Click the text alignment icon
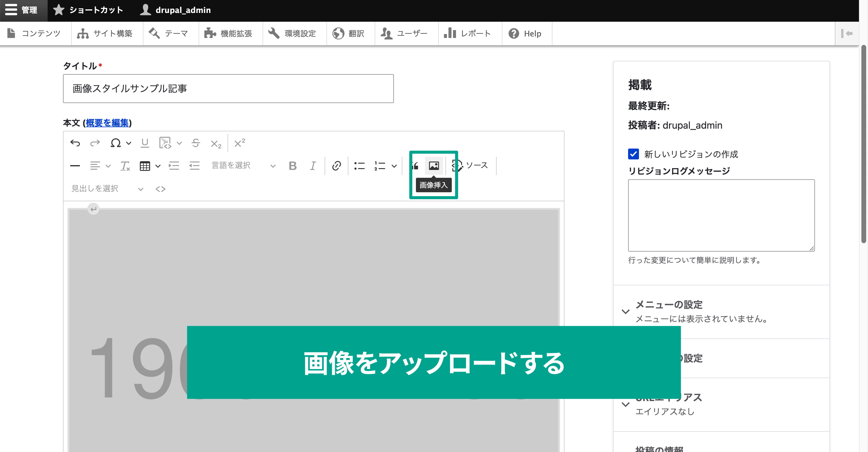Image resolution: width=868 pixels, height=452 pixels. pyautogui.click(x=95, y=166)
